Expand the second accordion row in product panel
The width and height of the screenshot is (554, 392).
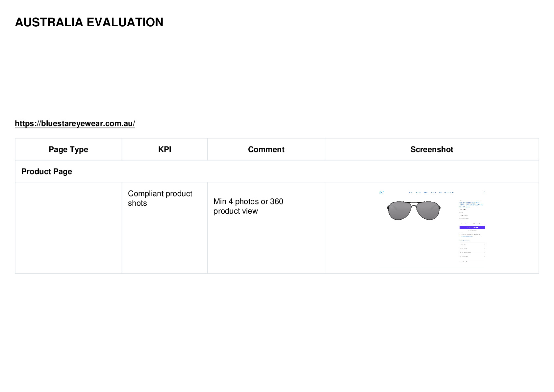click(x=472, y=249)
